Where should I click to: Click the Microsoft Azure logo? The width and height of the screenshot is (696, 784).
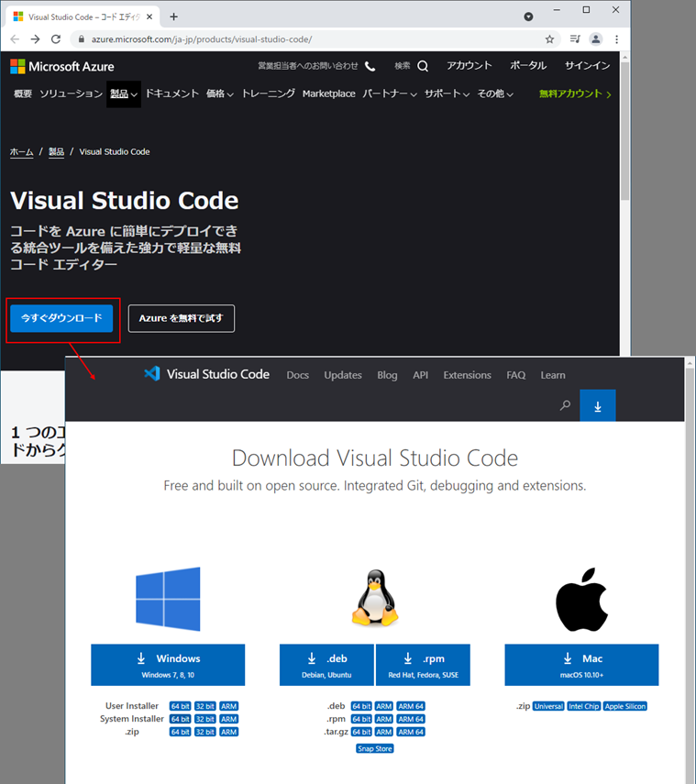click(x=62, y=67)
